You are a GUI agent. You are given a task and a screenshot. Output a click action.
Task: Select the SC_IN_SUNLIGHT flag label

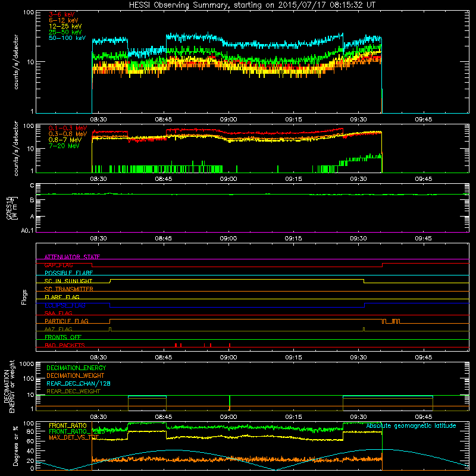(x=68, y=281)
